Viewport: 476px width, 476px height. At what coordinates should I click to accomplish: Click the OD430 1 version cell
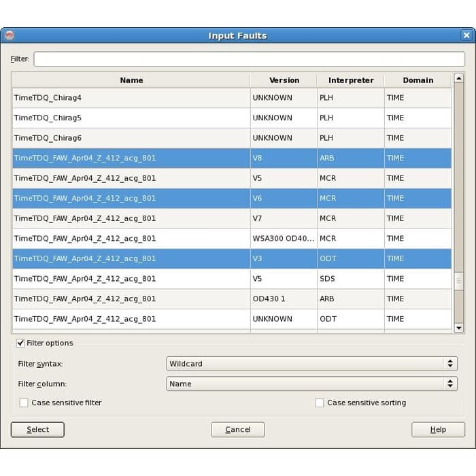(x=284, y=299)
